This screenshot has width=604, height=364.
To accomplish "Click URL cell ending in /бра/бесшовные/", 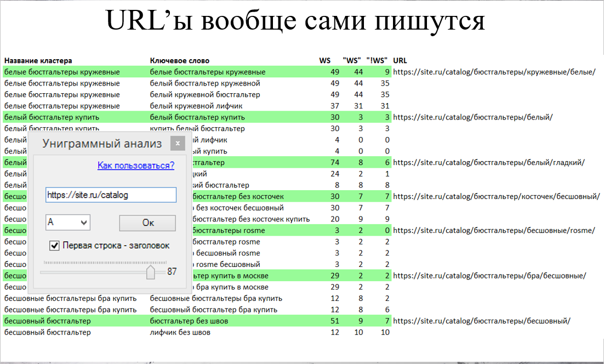I will click(489, 276).
